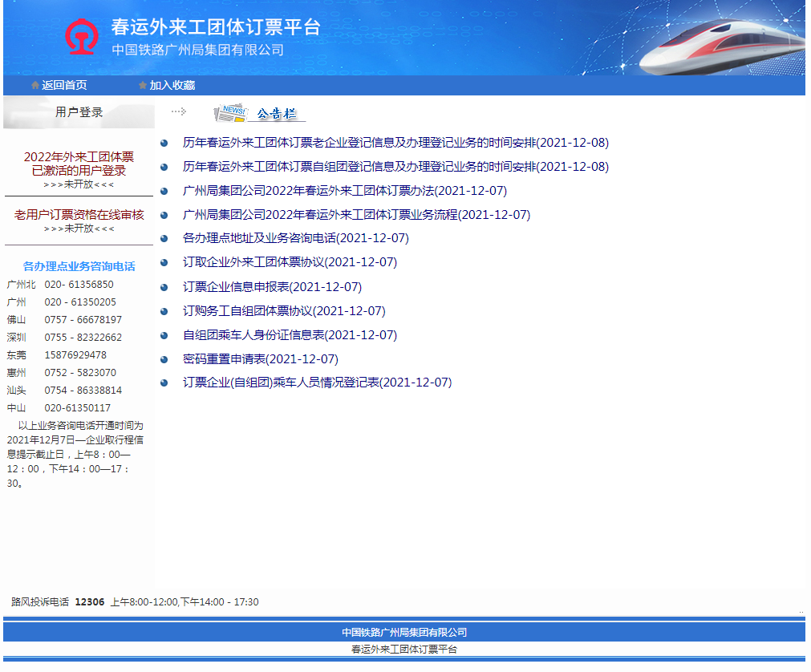Click the bullet beside 历年春运外来工团体订票老企业 notice

click(x=164, y=144)
